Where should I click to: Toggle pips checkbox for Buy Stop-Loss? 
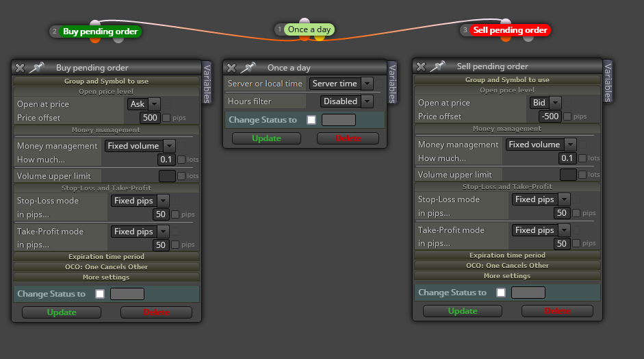(175, 214)
